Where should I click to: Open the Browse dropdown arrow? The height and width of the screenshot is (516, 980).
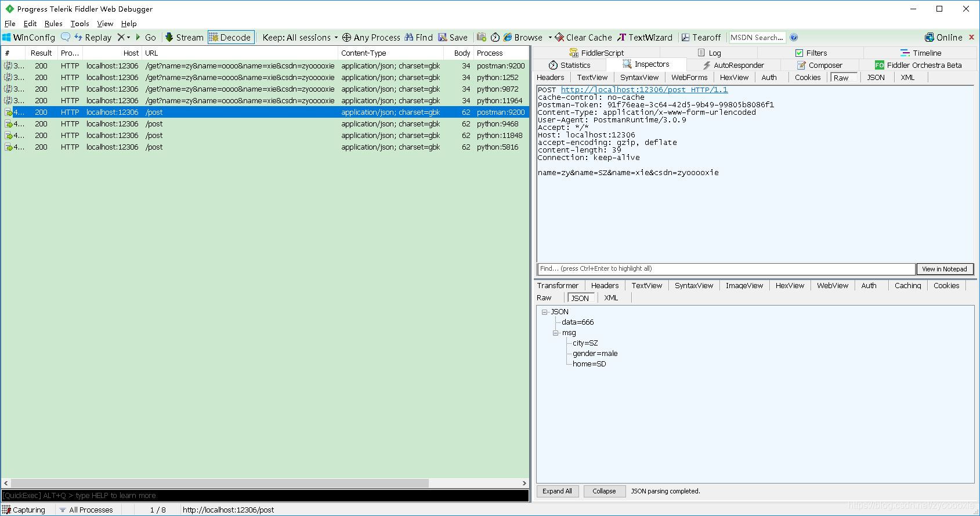[549, 37]
